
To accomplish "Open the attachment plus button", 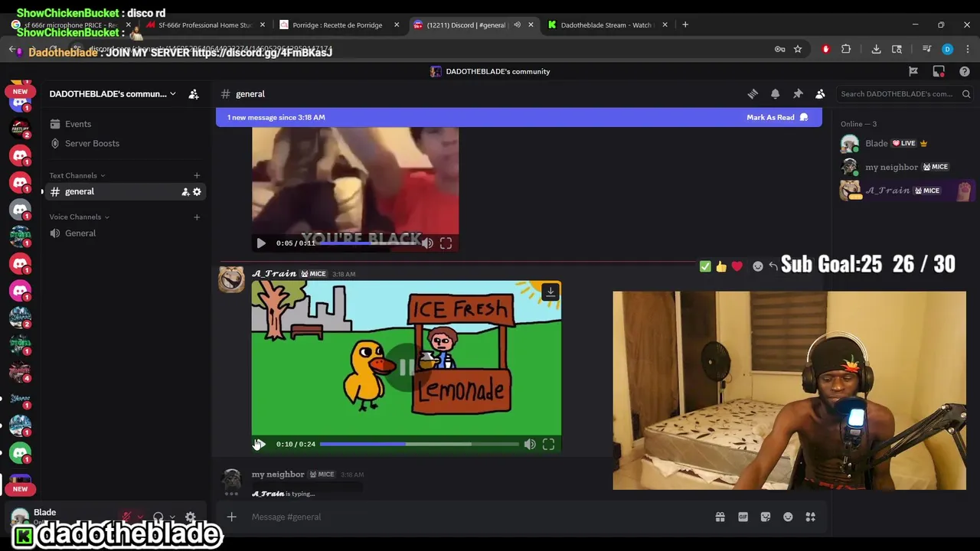I will (x=231, y=517).
